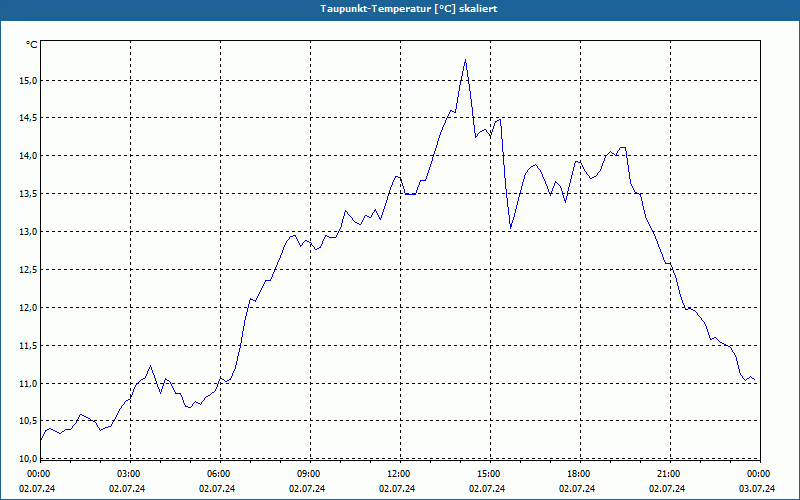
Task: Select the '11,0' y-axis label
Action: tap(29, 383)
